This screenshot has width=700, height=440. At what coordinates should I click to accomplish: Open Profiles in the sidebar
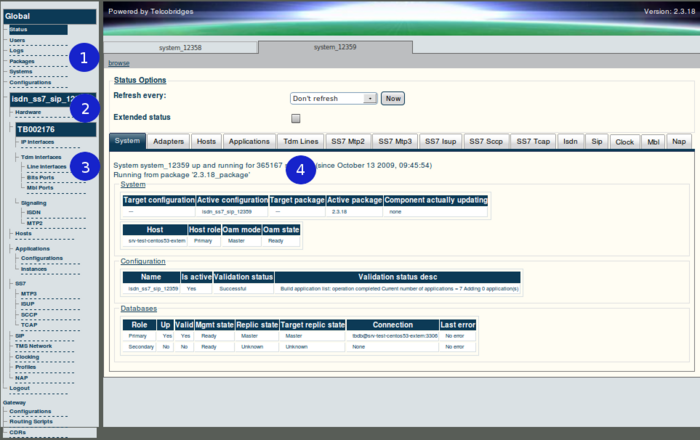click(25, 367)
